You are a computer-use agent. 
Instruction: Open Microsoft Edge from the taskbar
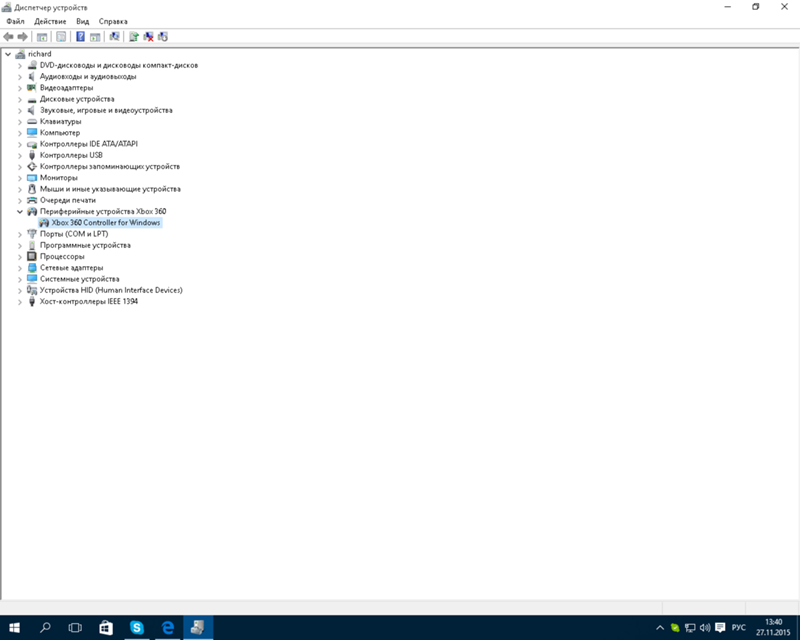168,627
